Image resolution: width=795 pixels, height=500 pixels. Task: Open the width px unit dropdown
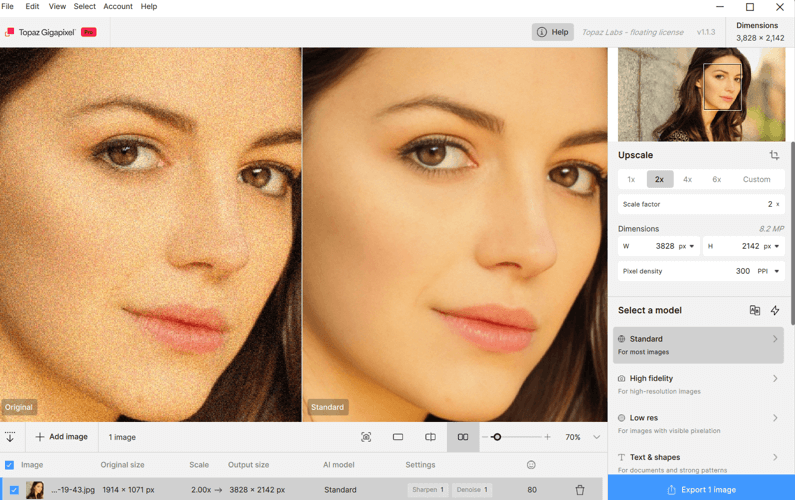[x=686, y=246]
